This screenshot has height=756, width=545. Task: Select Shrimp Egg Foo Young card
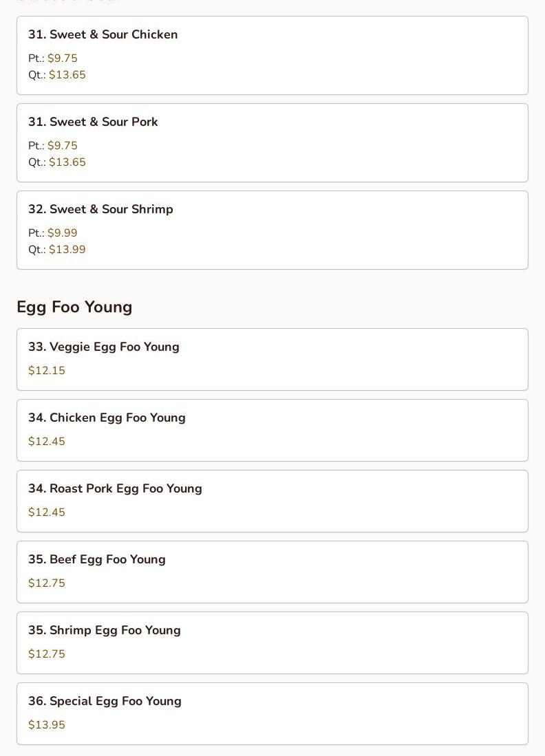(x=272, y=642)
